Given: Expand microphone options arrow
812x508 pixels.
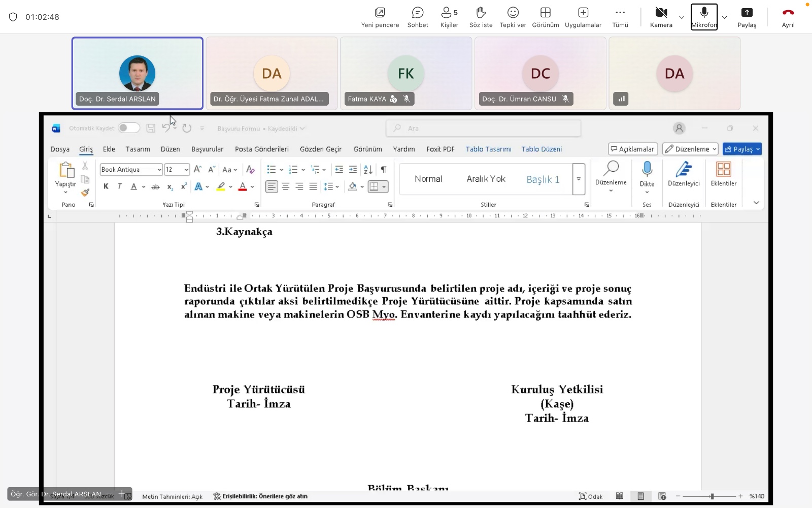Looking at the screenshot, I should click(x=725, y=17).
